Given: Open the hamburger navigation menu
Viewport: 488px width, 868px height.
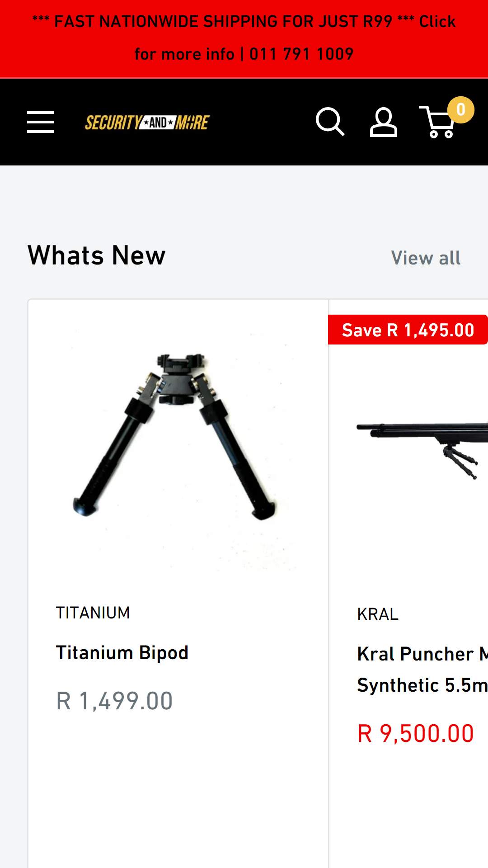Looking at the screenshot, I should (x=41, y=122).
